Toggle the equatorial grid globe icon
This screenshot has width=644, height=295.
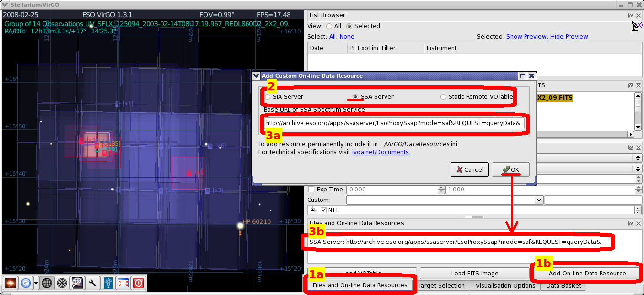47,283
